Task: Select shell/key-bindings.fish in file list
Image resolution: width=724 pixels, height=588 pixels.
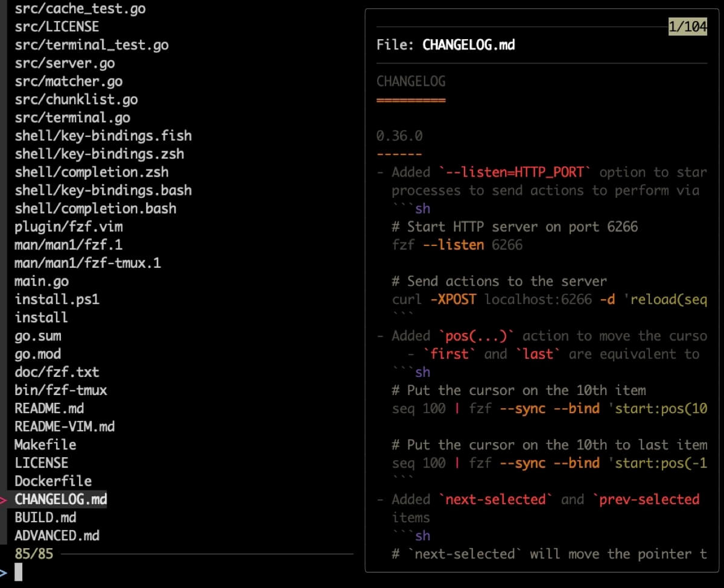Action: tap(103, 136)
